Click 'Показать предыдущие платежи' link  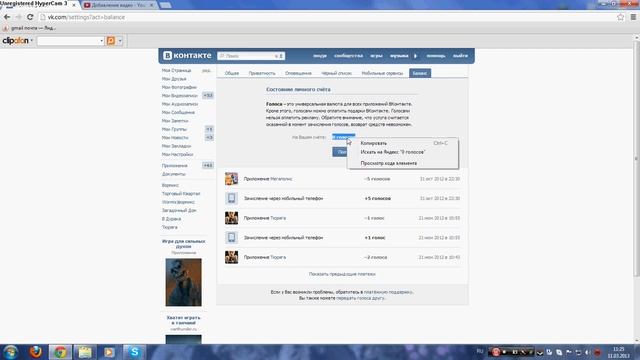coord(342,274)
